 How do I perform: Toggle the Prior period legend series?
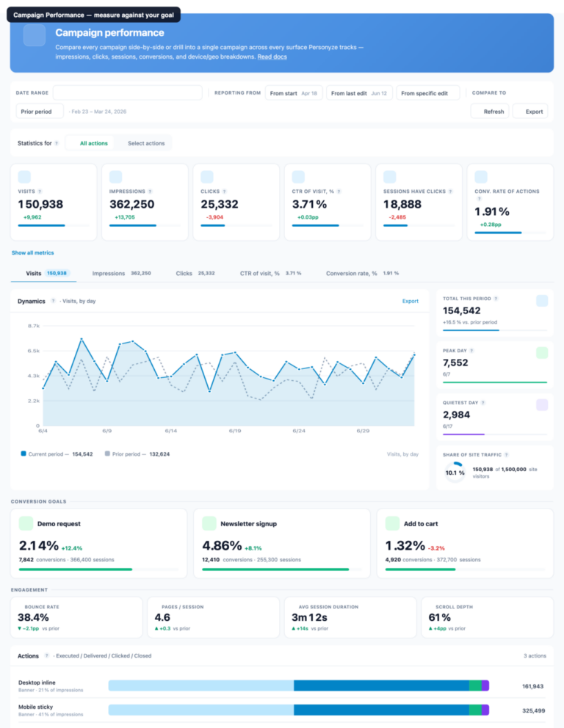coord(137,454)
